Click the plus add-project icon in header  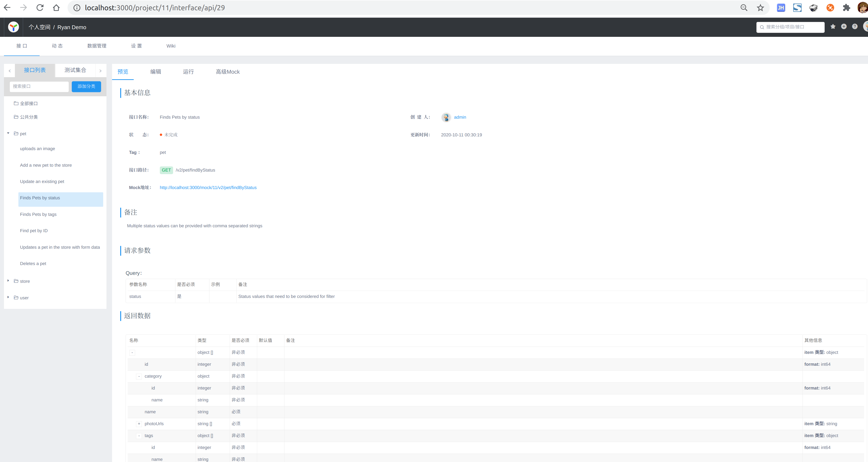[844, 27]
